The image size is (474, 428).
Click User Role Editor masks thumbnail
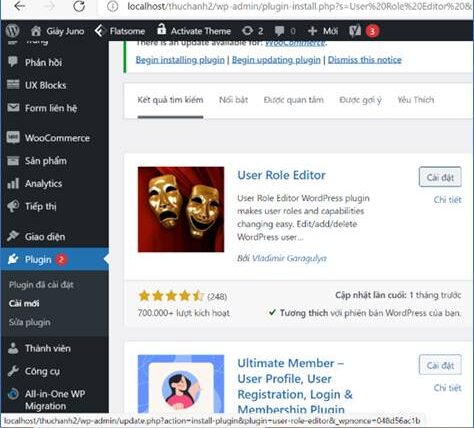click(181, 209)
